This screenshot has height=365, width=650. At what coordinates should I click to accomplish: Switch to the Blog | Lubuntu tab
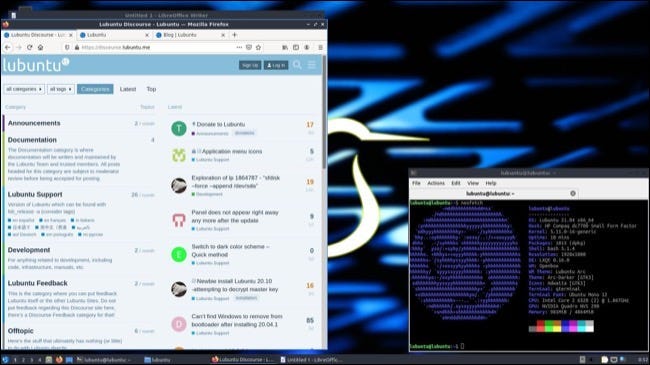(x=190, y=35)
